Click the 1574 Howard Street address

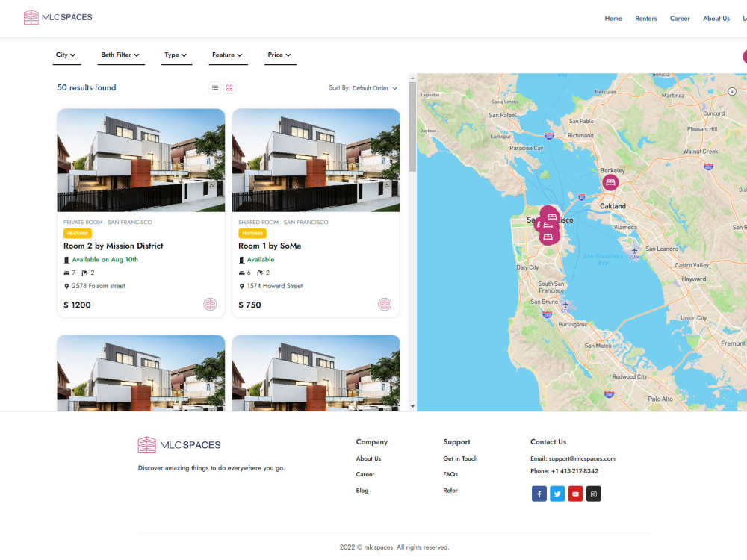(275, 286)
